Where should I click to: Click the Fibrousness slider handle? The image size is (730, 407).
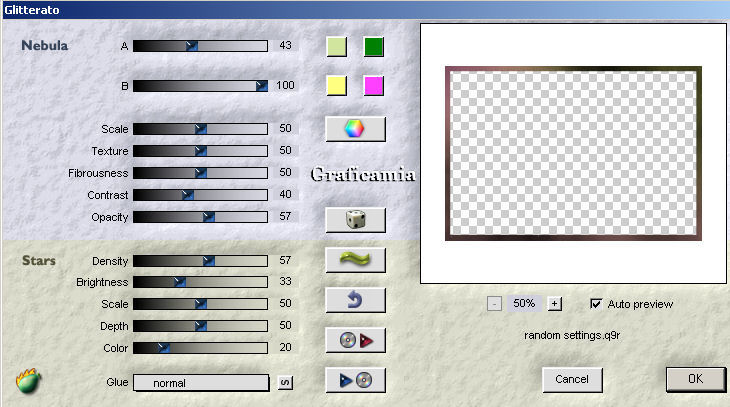pyautogui.click(x=201, y=173)
